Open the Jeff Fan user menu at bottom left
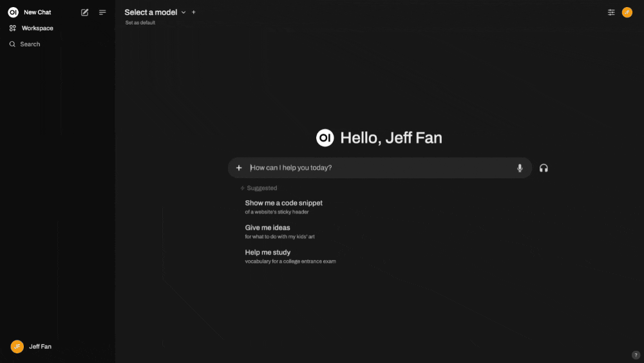 coord(31,346)
